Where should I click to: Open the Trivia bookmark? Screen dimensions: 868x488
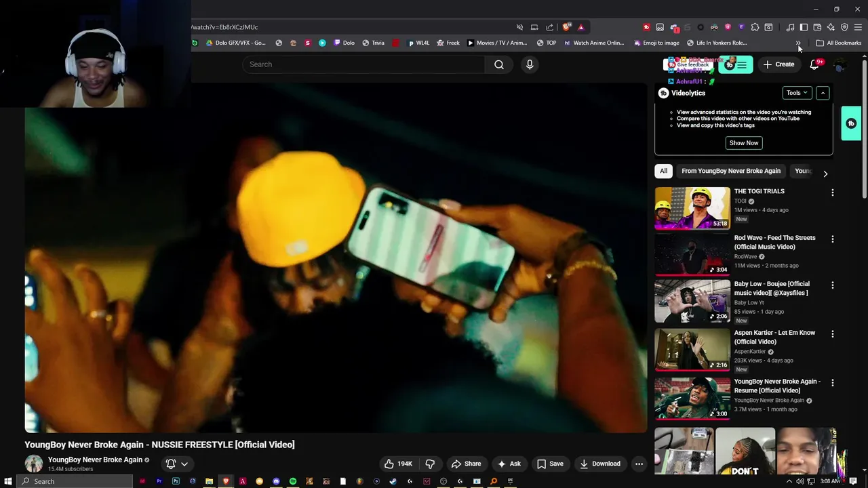(x=373, y=43)
